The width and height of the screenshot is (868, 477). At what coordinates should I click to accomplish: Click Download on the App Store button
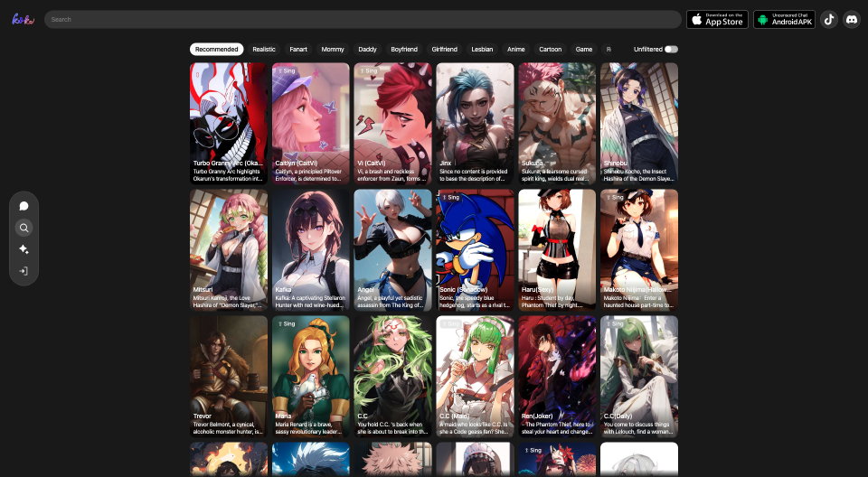(717, 19)
